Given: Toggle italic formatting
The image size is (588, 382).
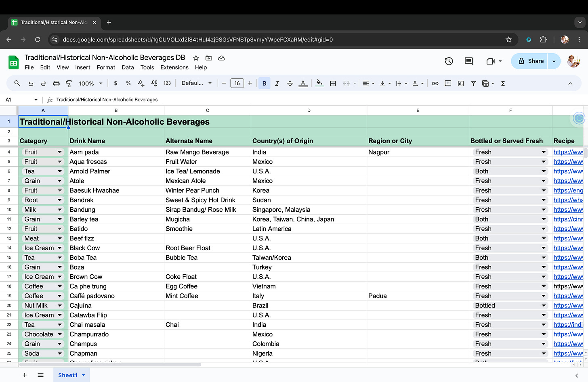Looking at the screenshot, I should coord(277,83).
